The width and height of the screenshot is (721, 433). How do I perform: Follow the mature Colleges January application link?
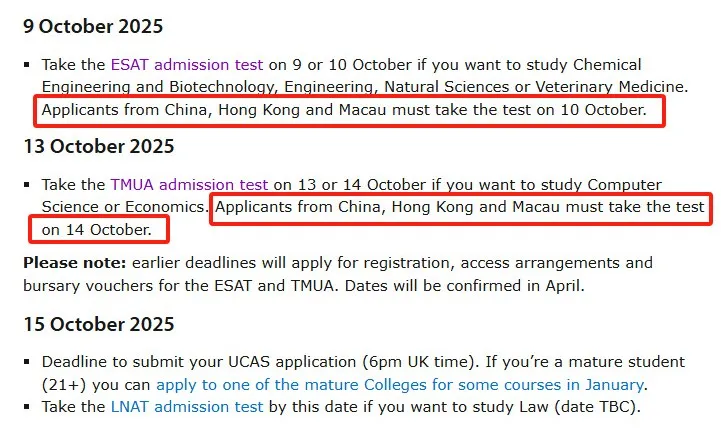pos(400,385)
